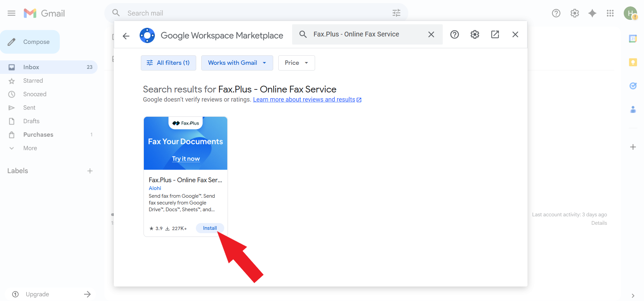The image size is (644, 301).
Task: Close the Marketplace dialog
Action: pyautogui.click(x=515, y=34)
